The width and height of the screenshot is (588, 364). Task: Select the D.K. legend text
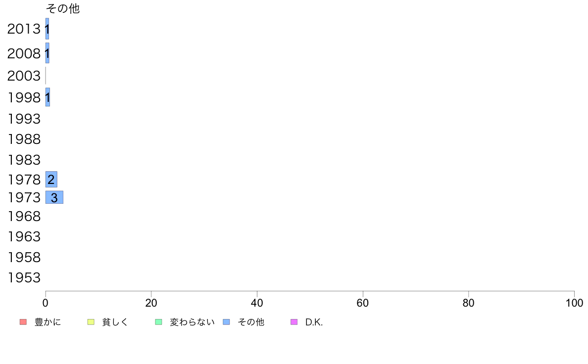[x=314, y=322]
